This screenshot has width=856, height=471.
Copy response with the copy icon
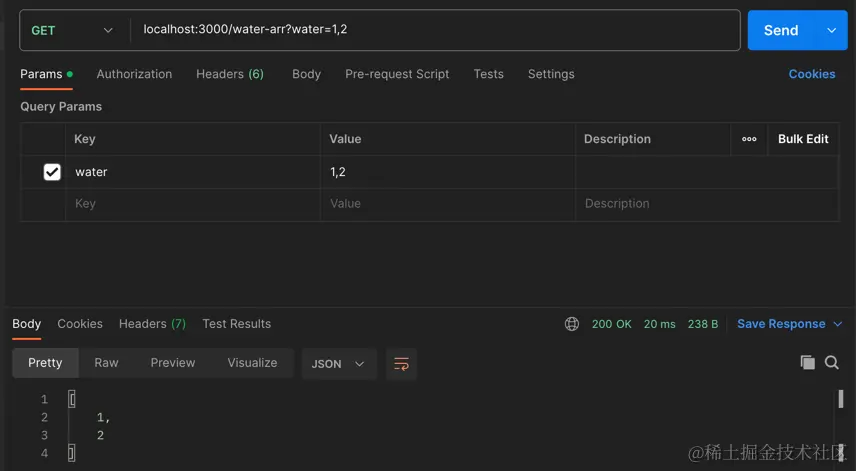(x=807, y=362)
